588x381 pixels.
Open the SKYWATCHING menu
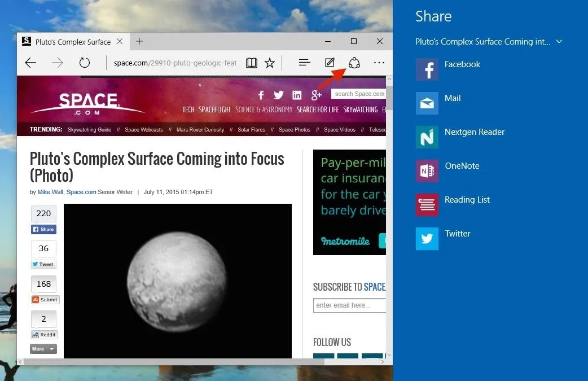coord(361,110)
